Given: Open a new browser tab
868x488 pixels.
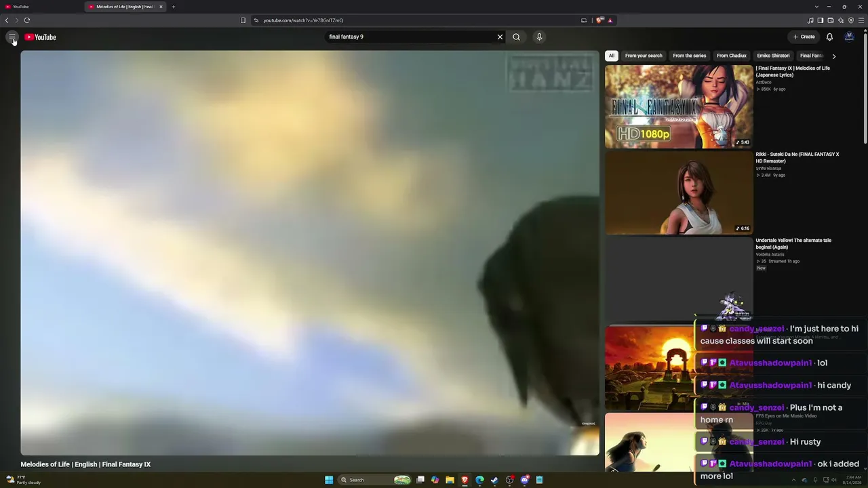Looking at the screenshot, I should coord(174,7).
